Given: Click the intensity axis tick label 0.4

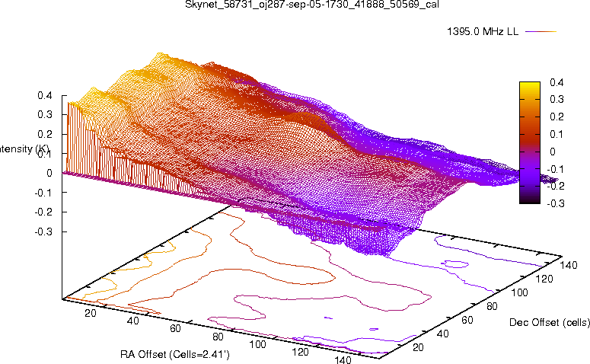Looking at the screenshot, I should (x=45, y=96).
